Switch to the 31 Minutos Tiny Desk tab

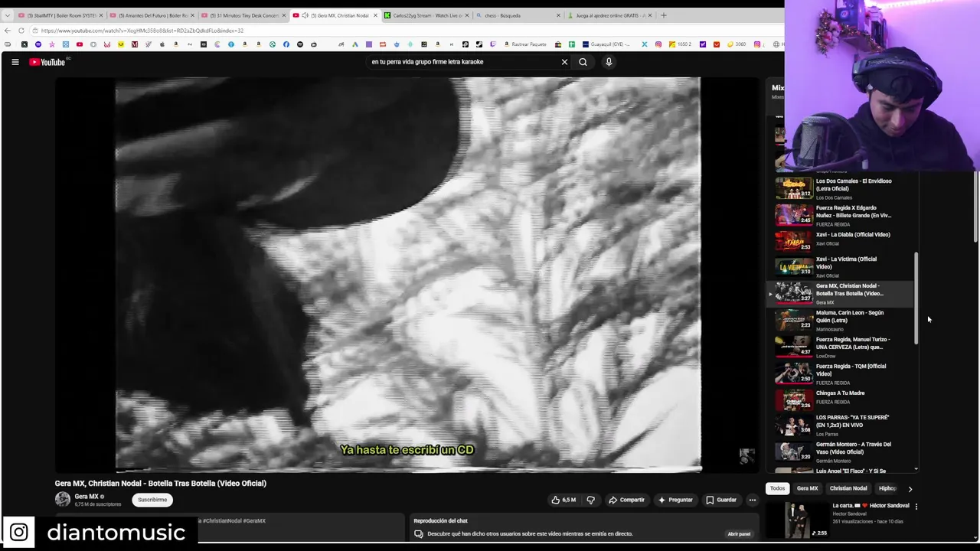click(x=243, y=15)
